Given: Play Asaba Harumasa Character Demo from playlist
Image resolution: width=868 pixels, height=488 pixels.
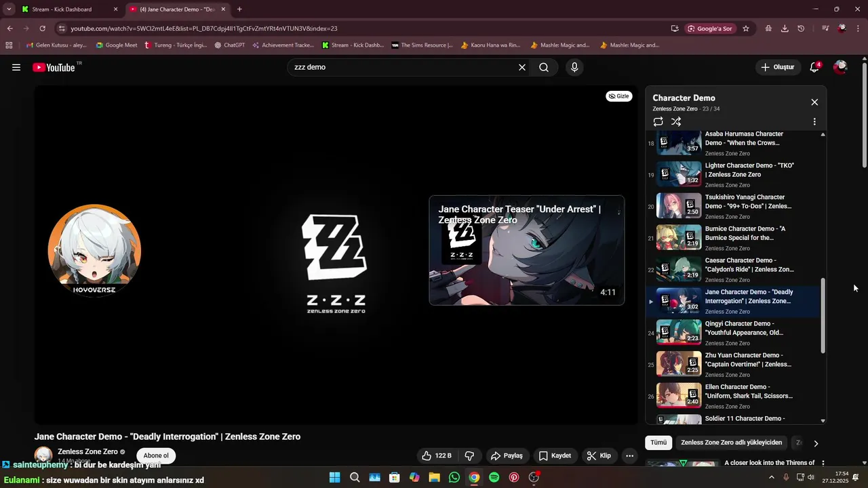Looking at the screenshot, I should click(x=732, y=143).
